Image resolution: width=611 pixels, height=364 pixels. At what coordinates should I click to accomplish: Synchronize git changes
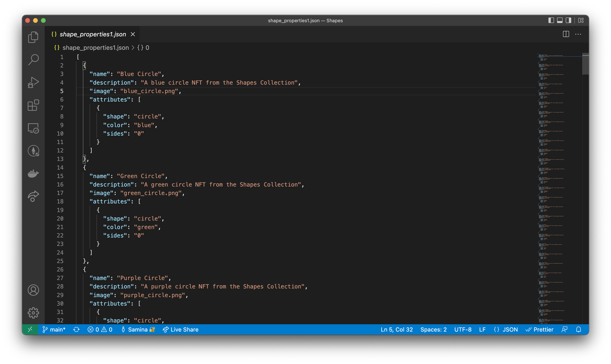point(76,329)
